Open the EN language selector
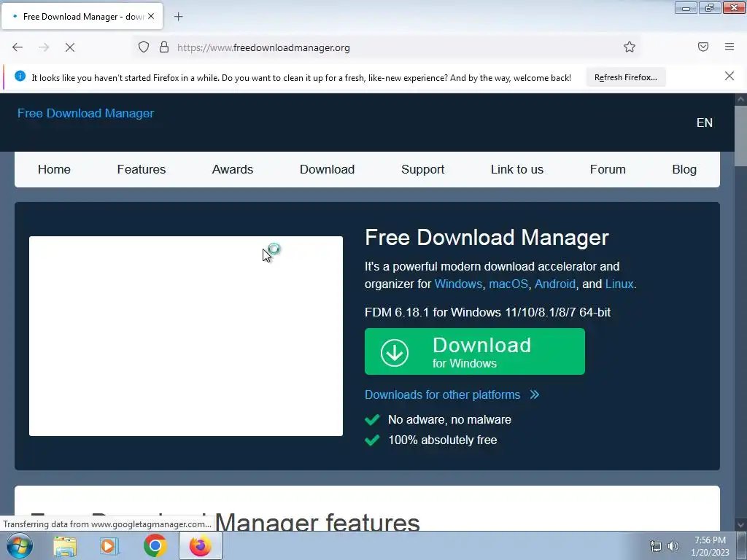Screen dimensions: 747x560 [x=705, y=122]
